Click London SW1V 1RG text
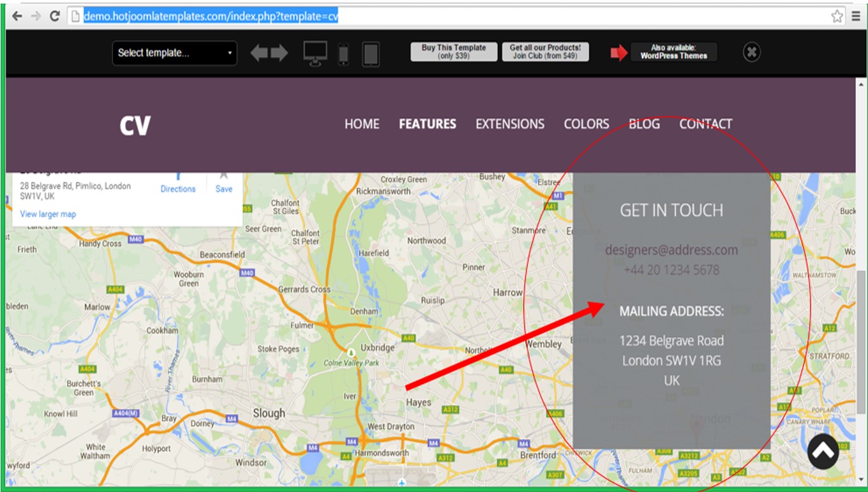This screenshot has height=492, width=868. (x=671, y=361)
